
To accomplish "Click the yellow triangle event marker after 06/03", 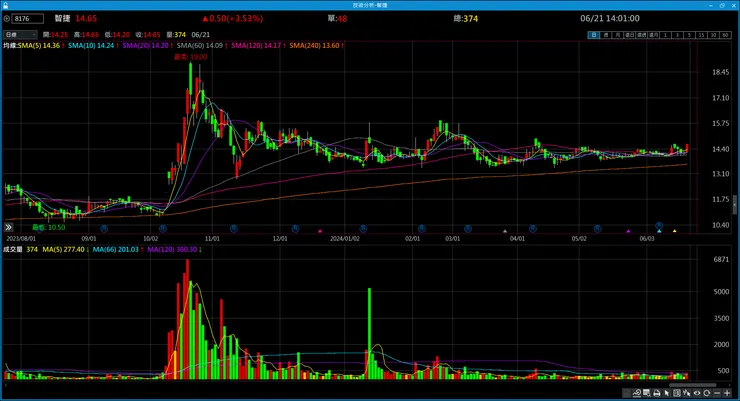I will tap(674, 231).
